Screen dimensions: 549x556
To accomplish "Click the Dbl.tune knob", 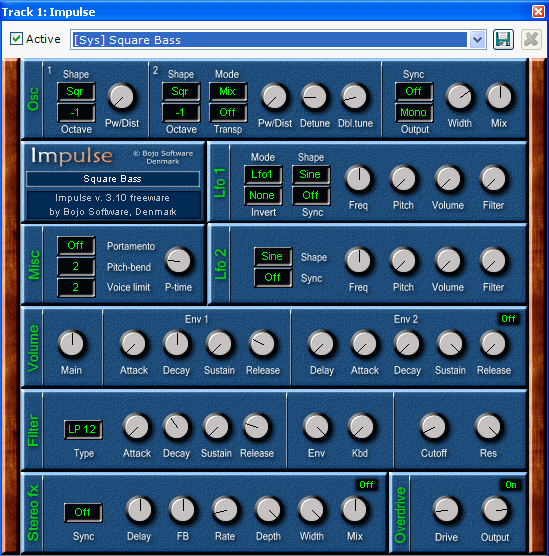I will 355,97.
